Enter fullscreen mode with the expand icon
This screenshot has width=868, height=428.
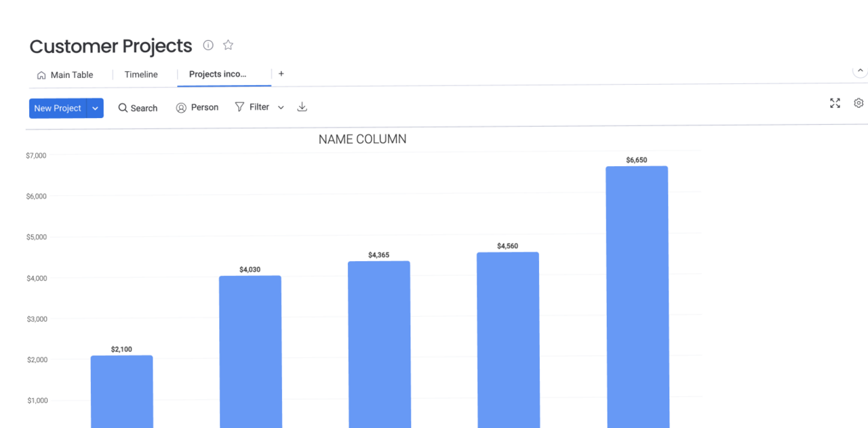(835, 103)
